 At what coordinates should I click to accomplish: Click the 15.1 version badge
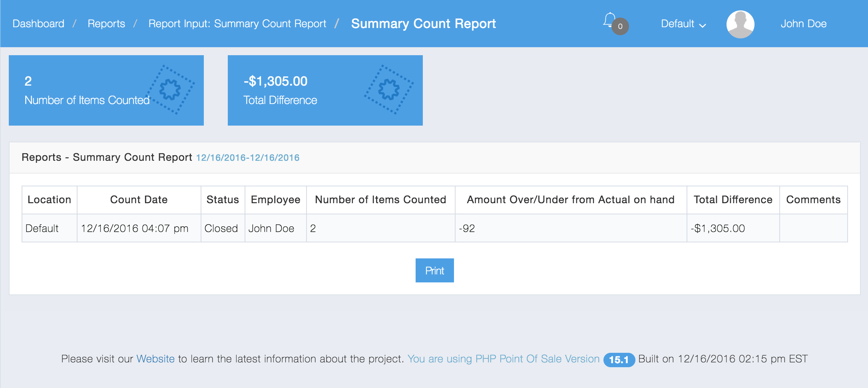(x=619, y=360)
